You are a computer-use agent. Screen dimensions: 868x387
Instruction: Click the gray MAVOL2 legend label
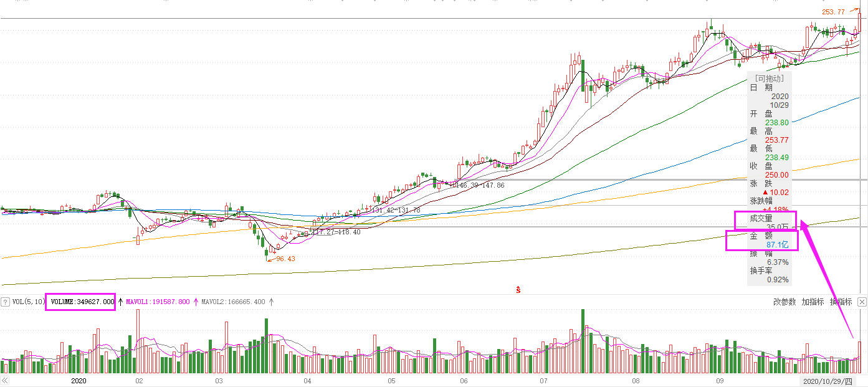[x=233, y=302]
